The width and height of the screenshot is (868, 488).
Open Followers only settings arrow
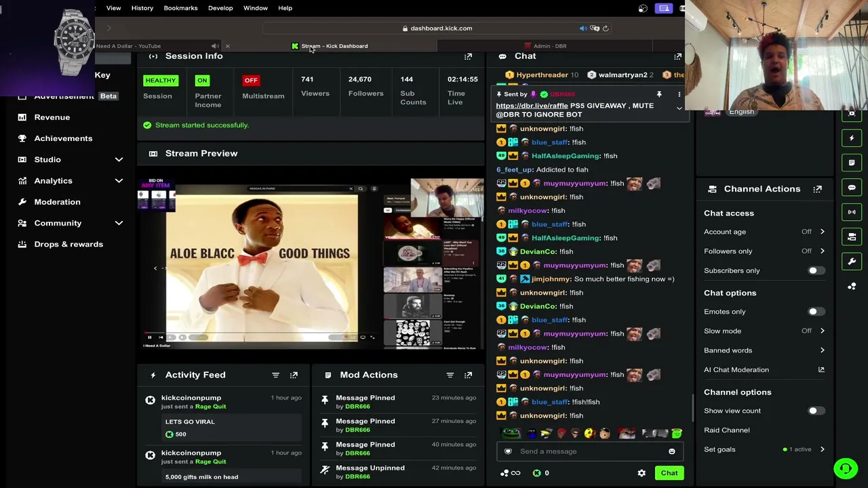pos(822,251)
